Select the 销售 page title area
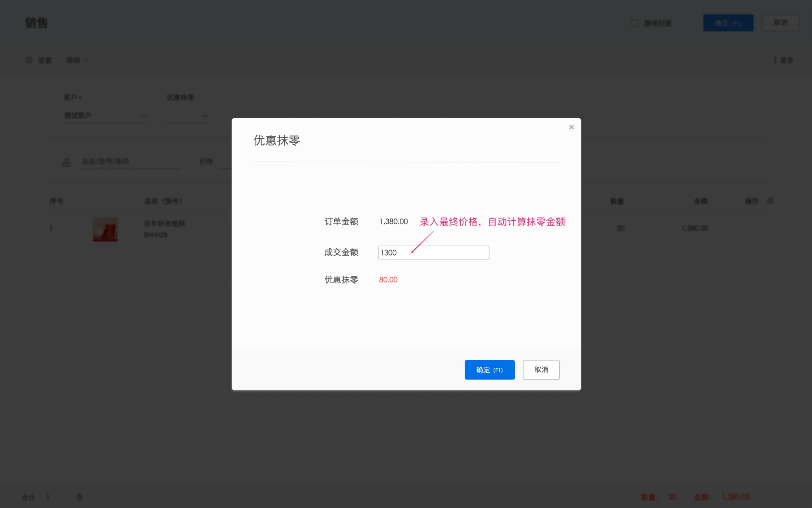Viewport: 812px width, 508px height. tap(36, 22)
